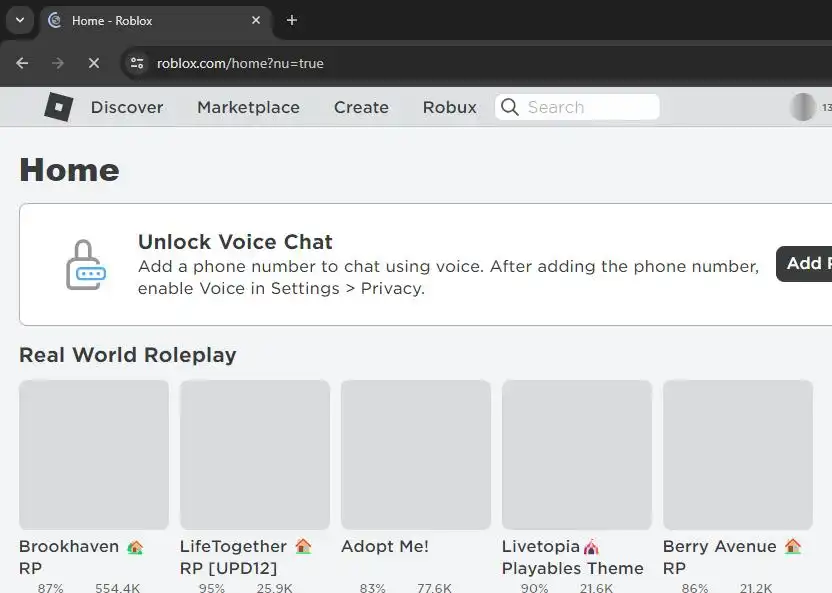832x593 pixels.
Task: Open the tab search dropdown arrow
Action: coord(20,20)
